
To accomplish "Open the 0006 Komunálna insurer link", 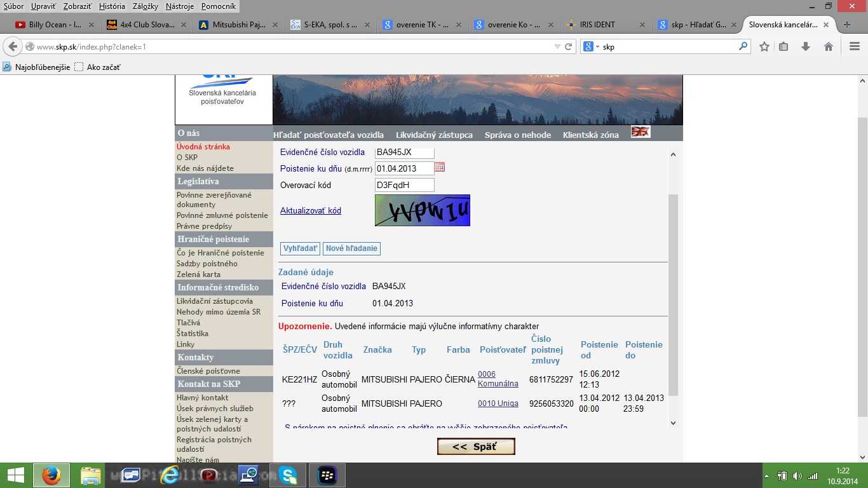I will (x=498, y=379).
